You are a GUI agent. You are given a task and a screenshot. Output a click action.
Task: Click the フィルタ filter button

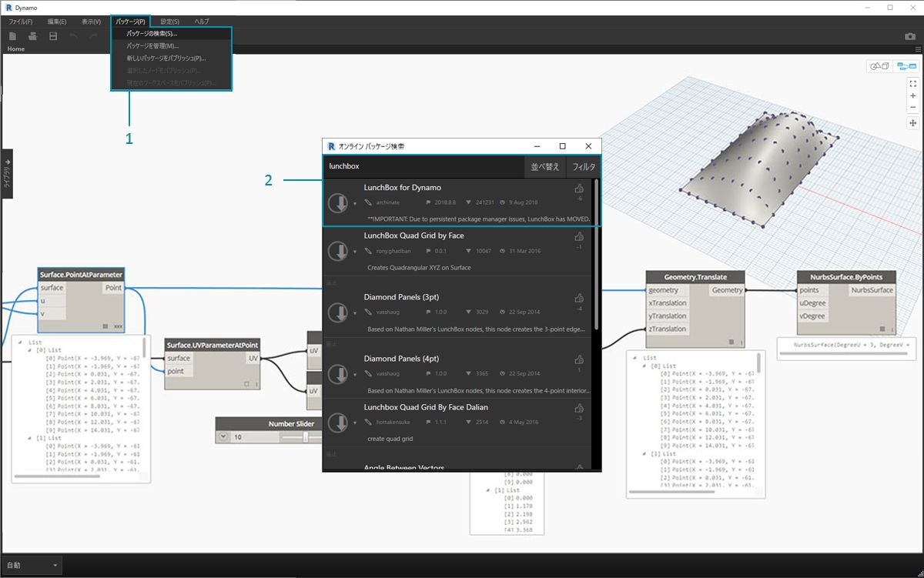tap(584, 166)
